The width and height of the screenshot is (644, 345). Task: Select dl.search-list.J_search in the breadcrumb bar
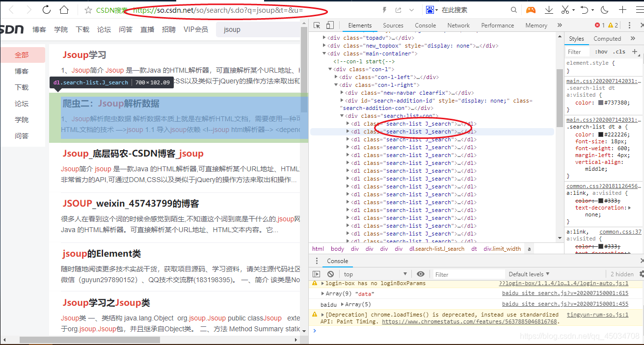tap(437, 249)
